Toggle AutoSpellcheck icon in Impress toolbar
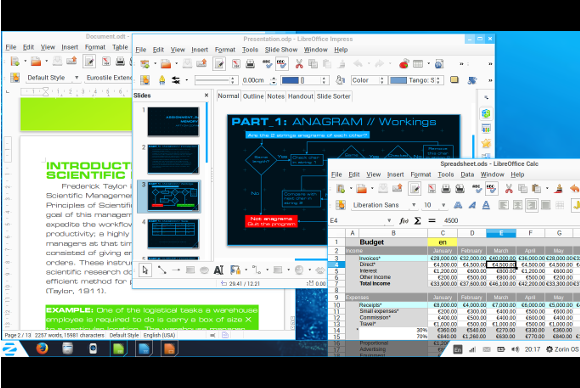Screen dimensions: 580x388 (281, 64)
